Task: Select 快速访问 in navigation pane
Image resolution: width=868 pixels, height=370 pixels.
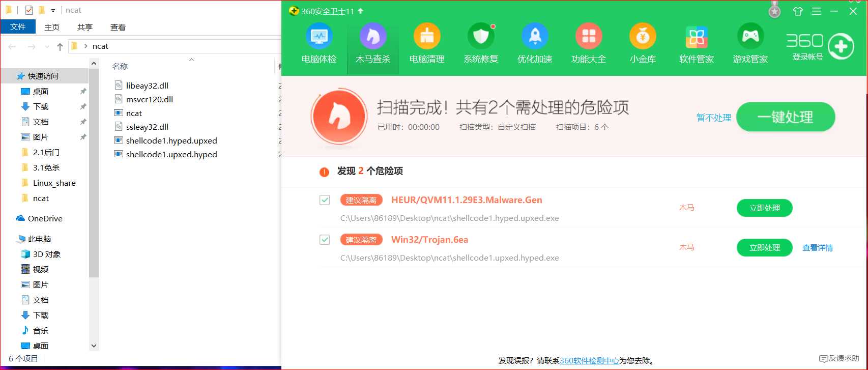Action: (43, 76)
